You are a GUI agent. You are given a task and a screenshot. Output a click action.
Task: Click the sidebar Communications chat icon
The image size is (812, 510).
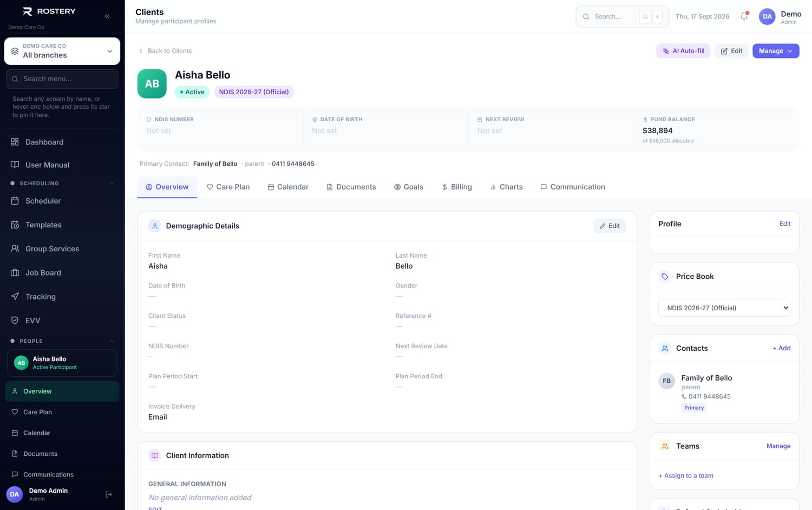pos(15,474)
